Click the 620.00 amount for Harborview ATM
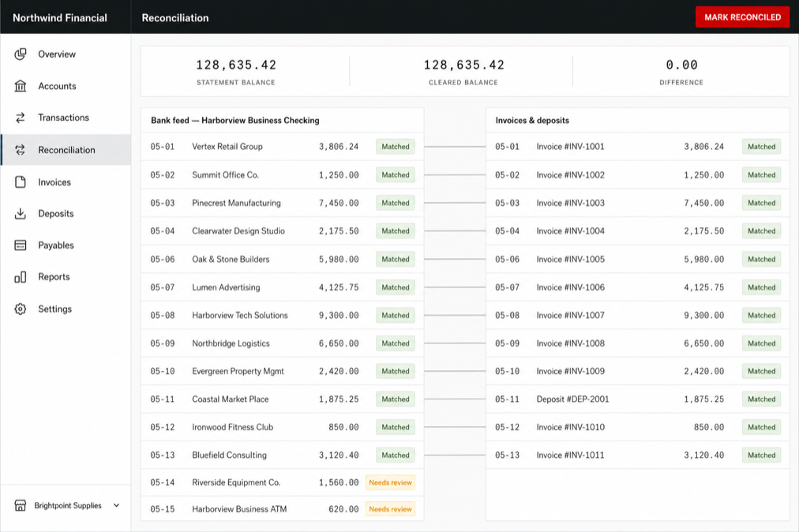The image size is (799, 532). 343,509
